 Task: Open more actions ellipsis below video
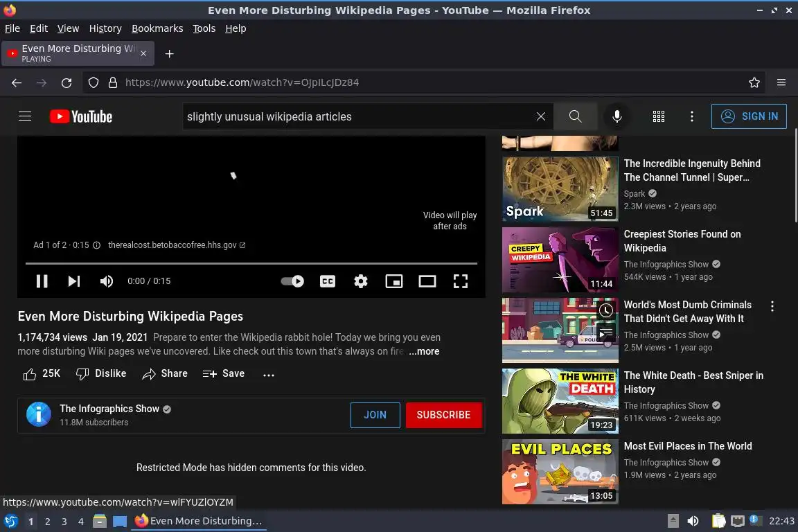[269, 375]
